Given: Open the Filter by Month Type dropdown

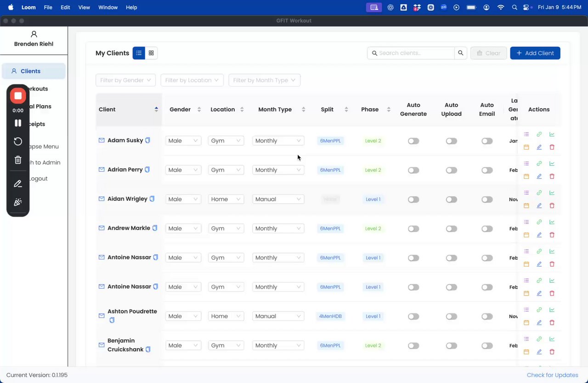Looking at the screenshot, I should [265, 80].
